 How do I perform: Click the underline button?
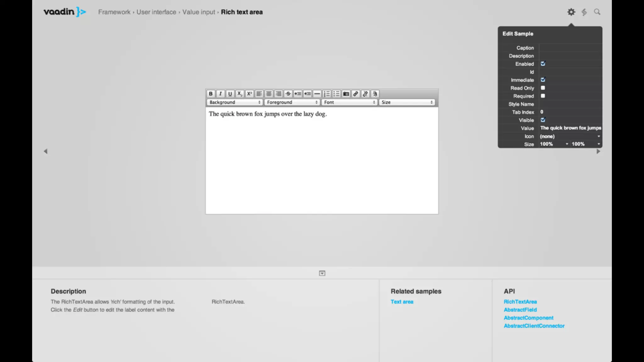[x=230, y=94]
